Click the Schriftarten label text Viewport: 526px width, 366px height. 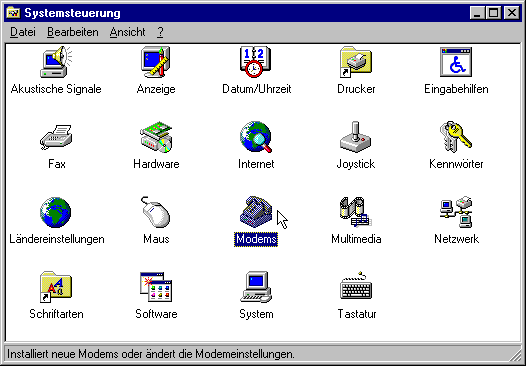coord(56,314)
